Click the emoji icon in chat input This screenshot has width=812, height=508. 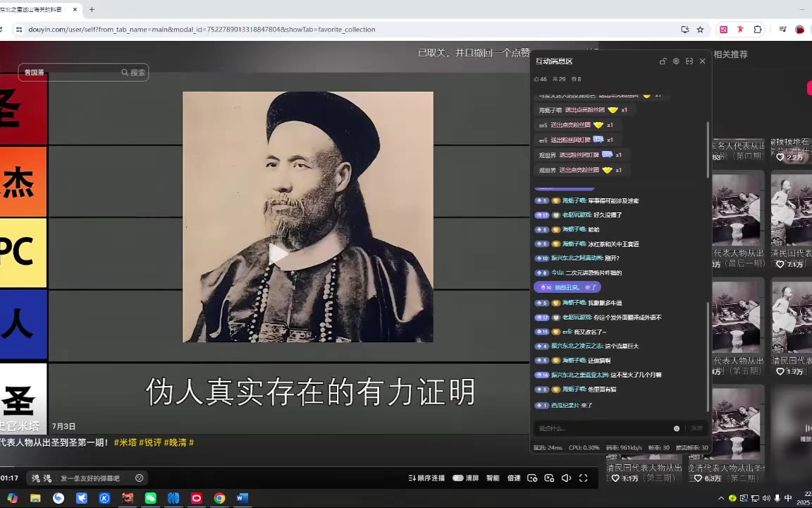coord(677,428)
